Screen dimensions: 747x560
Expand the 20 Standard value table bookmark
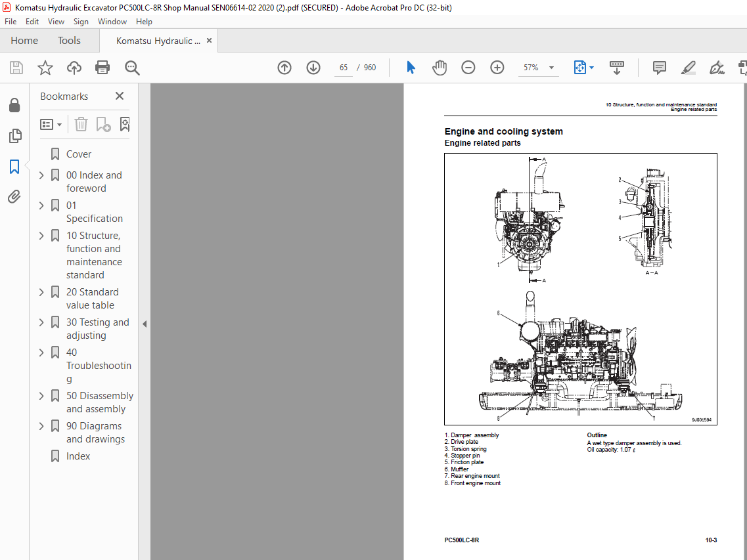41,292
